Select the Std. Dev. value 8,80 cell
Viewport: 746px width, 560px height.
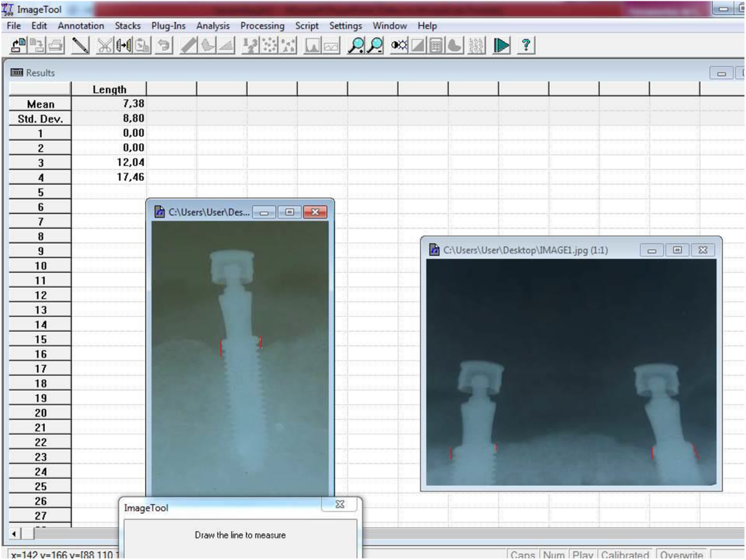(109, 118)
